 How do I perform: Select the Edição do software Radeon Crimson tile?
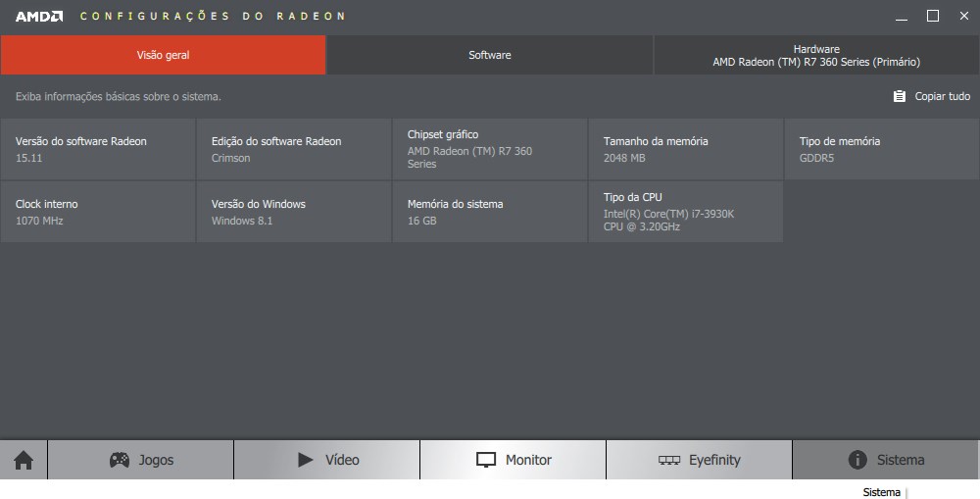coord(294,149)
